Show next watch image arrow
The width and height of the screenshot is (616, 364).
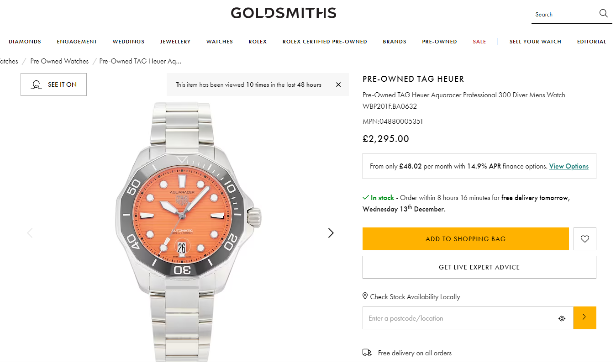(331, 233)
